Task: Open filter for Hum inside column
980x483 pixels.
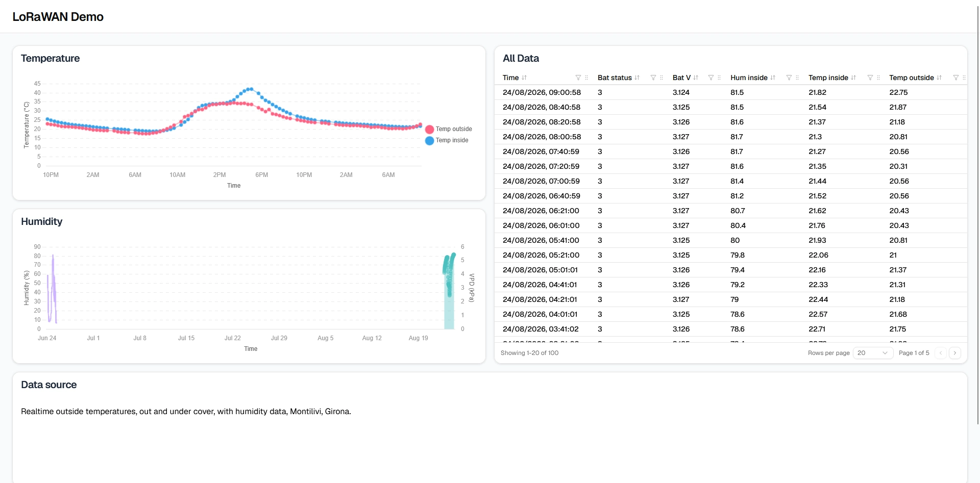Action: [789, 78]
